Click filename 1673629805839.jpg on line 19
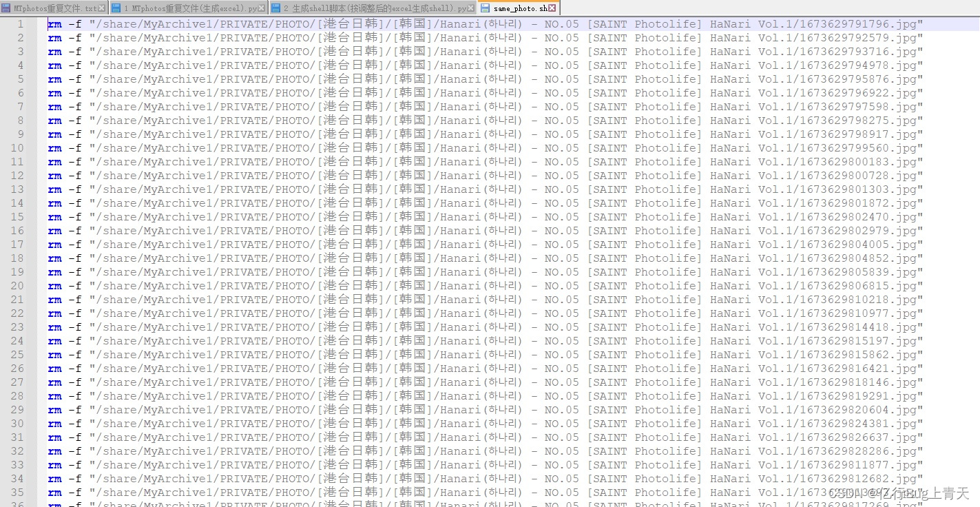Image resolution: width=980 pixels, height=507 pixels. click(858, 272)
